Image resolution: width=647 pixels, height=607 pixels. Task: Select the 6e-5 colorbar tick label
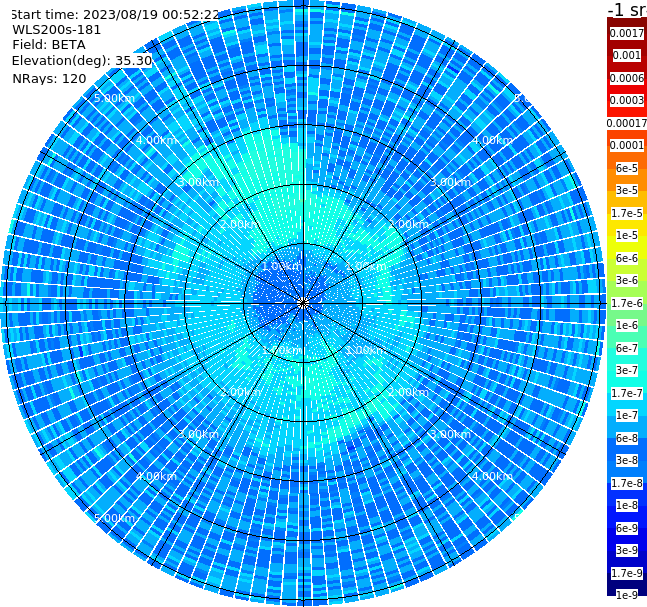(x=627, y=168)
